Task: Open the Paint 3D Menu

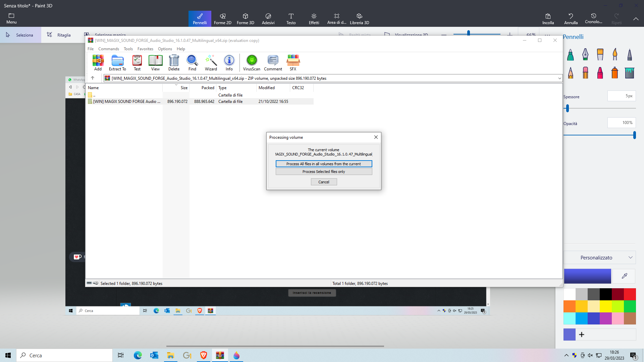Action: [x=11, y=19]
